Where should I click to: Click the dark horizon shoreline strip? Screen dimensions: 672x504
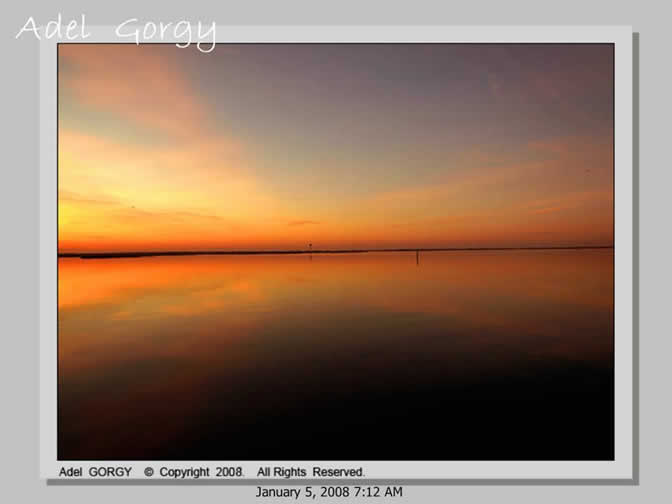click(x=200, y=254)
